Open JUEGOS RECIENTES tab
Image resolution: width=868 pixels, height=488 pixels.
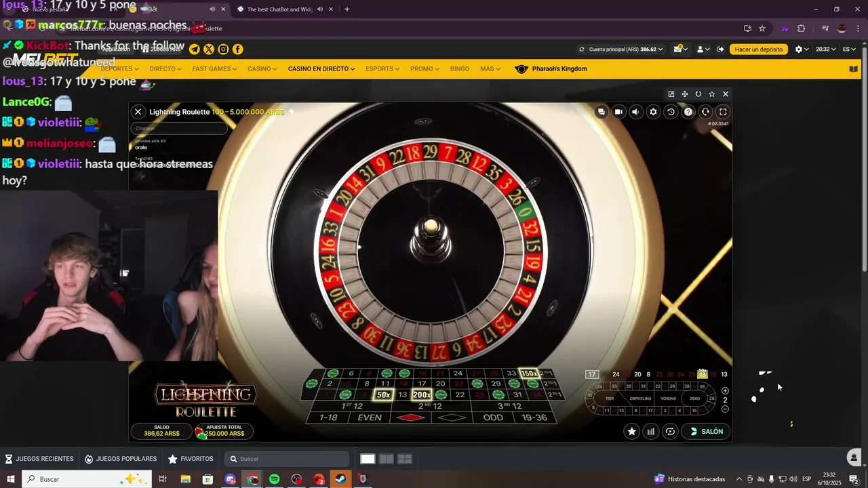(39, 459)
